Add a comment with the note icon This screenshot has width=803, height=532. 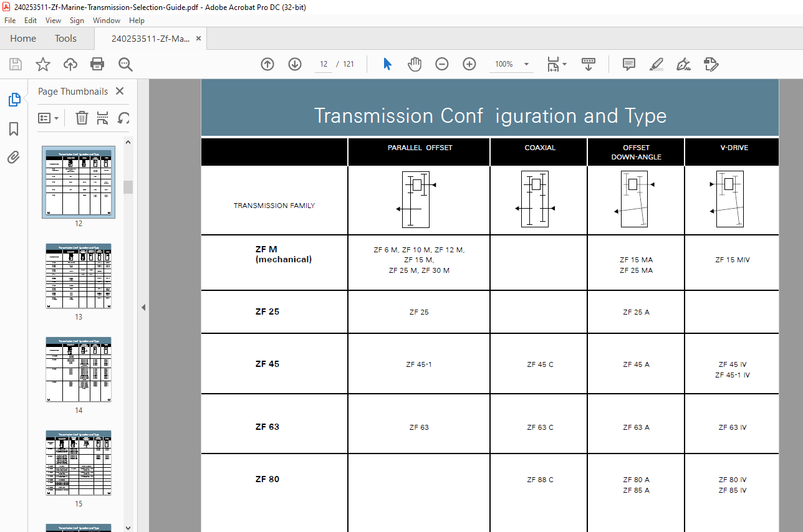pyautogui.click(x=629, y=64)
